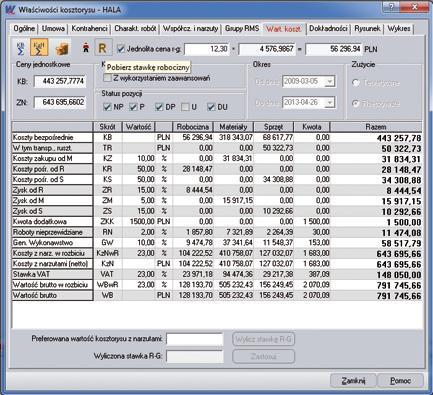Image resolution: width=433 pixels, height=395 pixels.
Task: Click the Kwota column header
Action: click(x=312, y=127)
